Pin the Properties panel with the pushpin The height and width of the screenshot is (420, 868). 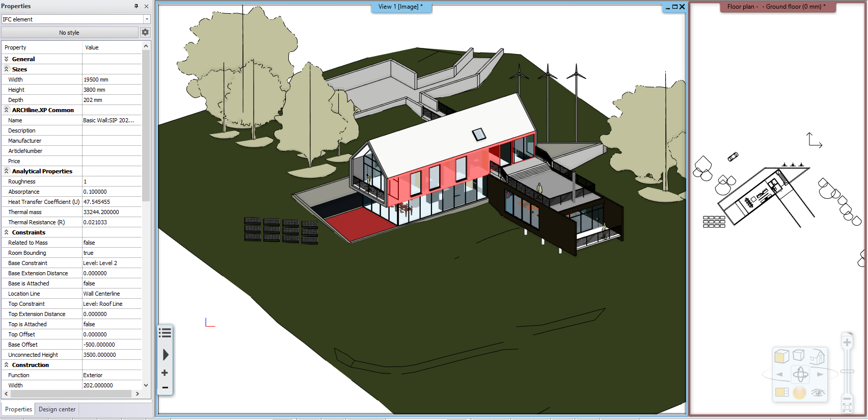click(136, 6)
